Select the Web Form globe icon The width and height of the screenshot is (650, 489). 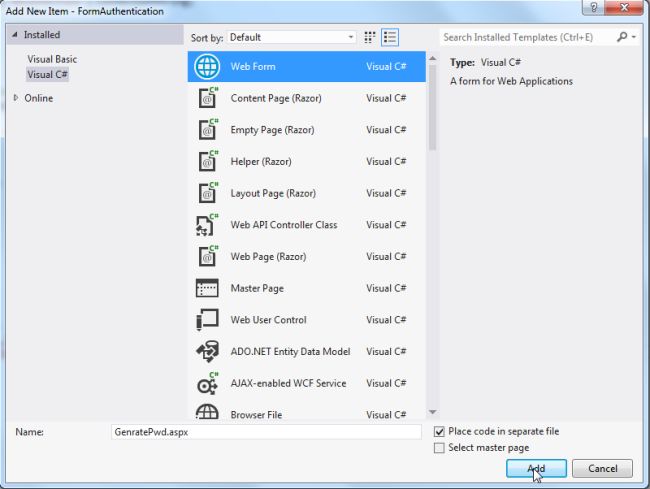click(x=207, y=66)
